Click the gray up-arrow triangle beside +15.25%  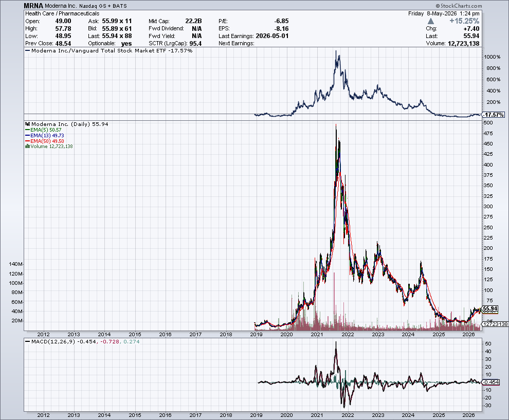click(x=430, y=21)
